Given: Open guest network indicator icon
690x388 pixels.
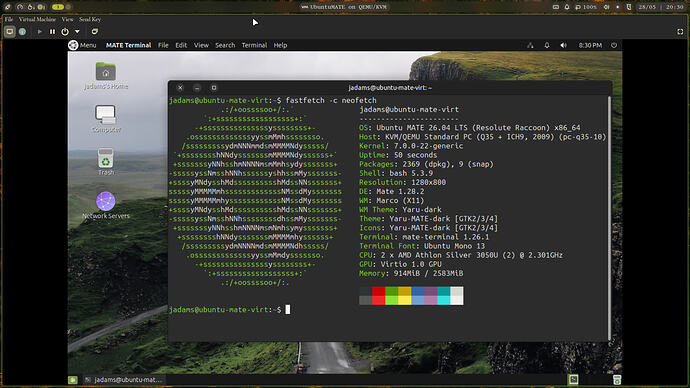Looking at the screenshot, I should tap(530, 45).
